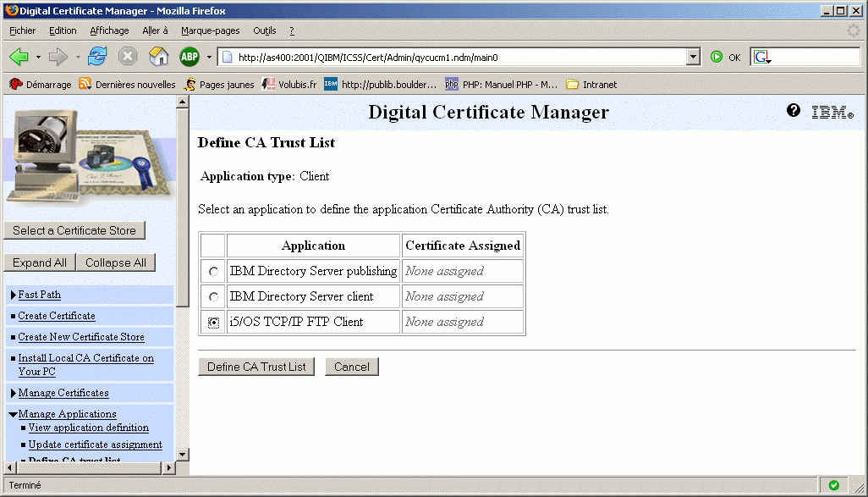Open the Affichage menu
Image resolution: width=868 pixels, height=497 pixels.
(109, 30)
